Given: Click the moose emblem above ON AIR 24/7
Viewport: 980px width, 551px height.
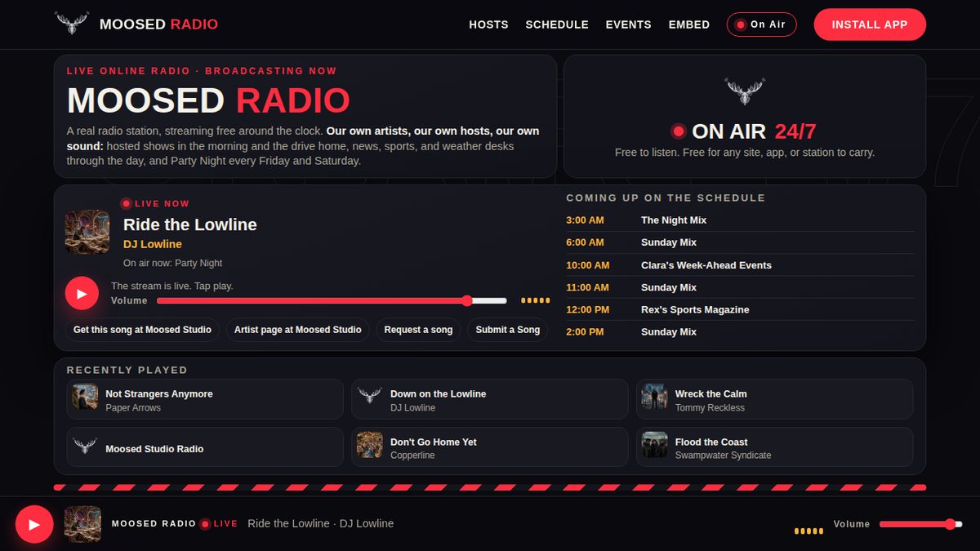Looking at the screenshot, I should point(745,91).
